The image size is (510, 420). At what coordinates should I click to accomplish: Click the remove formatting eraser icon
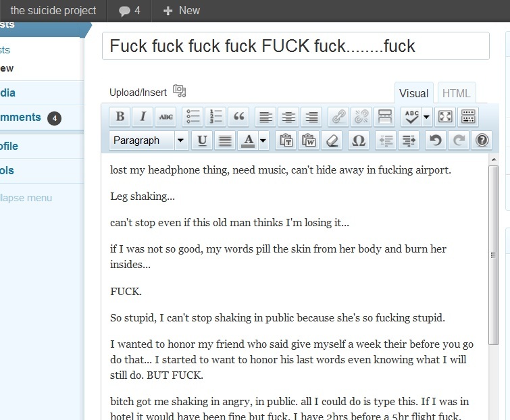coord(330,140)
